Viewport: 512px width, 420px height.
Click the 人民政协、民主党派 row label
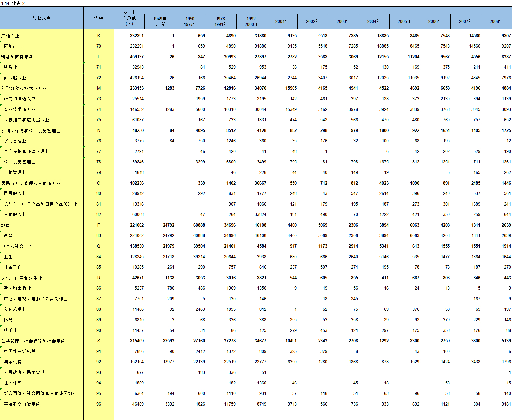coord(24,373)
